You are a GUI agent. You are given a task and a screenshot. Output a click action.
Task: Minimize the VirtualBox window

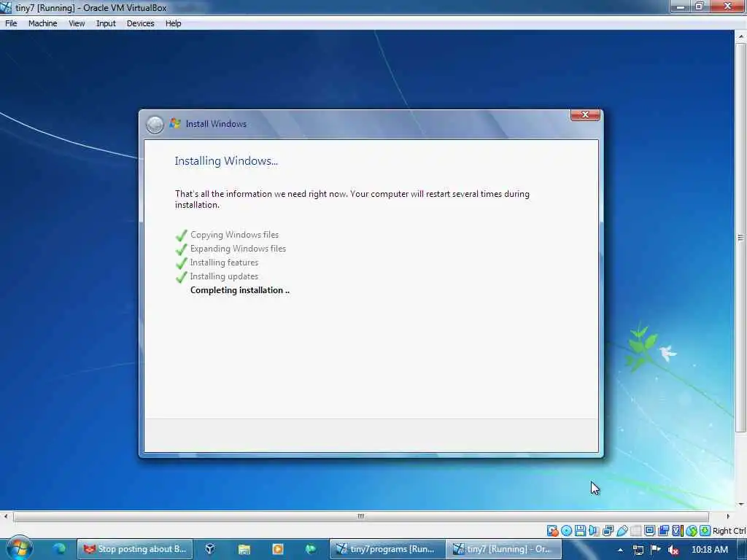click(680, 7)
